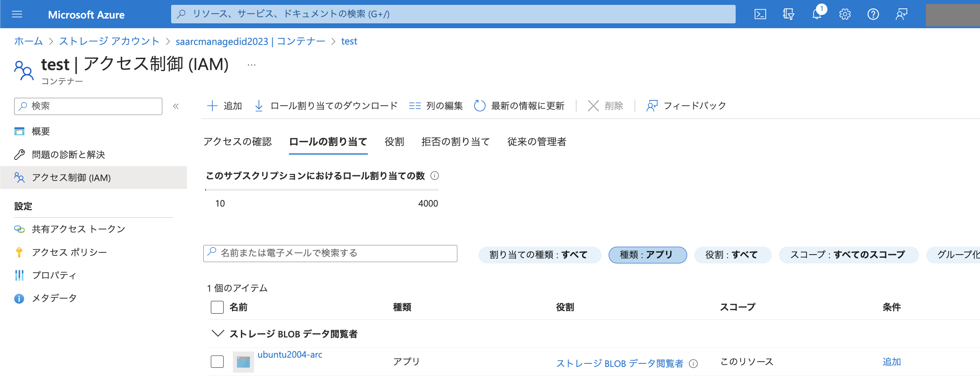Click the 削除 delete toolbar button
The image size is (980, 385).
click(x=606, y=106)
